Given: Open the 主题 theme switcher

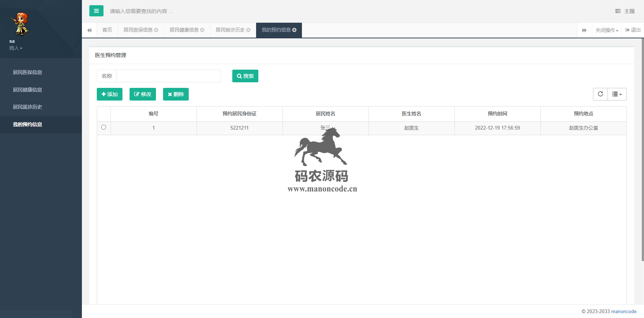Looking at the screenshot, I should pos(625,11).
